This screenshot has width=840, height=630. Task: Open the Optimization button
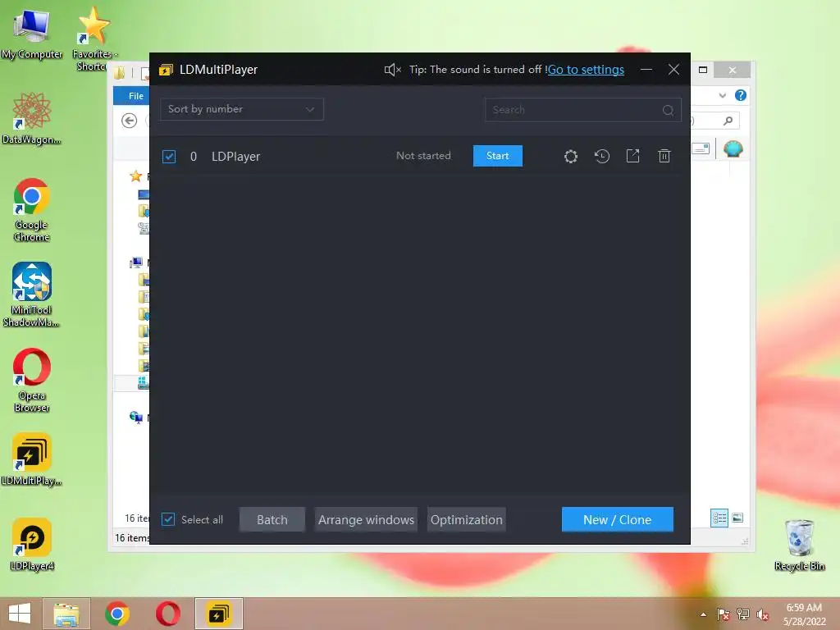467,519
